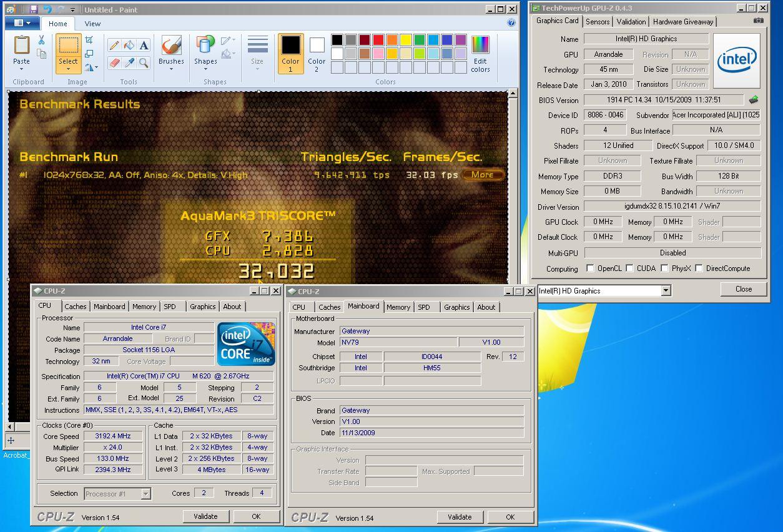The width and height of the screenshot is (783, 532).
Task: Click the Undo arrow in Paint title bar
Action: coord(47,9)
